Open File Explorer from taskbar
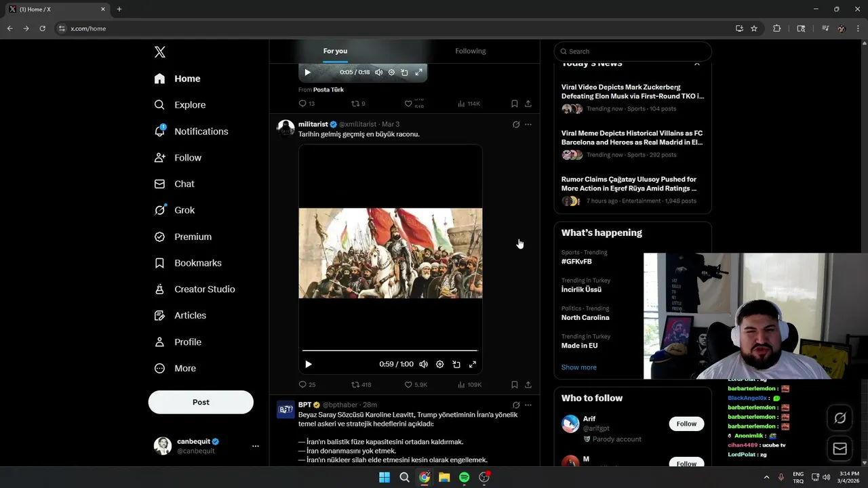 tap(444, 477)
